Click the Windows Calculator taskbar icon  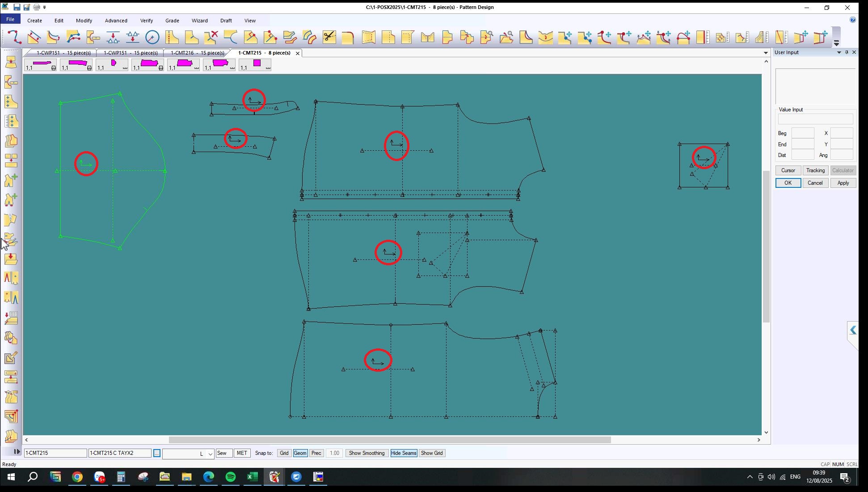(121, 477)
